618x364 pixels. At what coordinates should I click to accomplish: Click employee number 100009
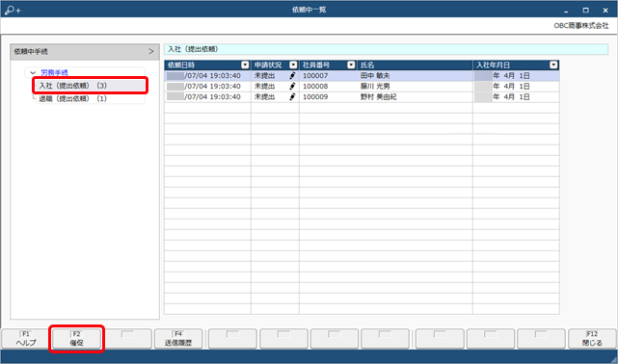(x=315, y=97)
